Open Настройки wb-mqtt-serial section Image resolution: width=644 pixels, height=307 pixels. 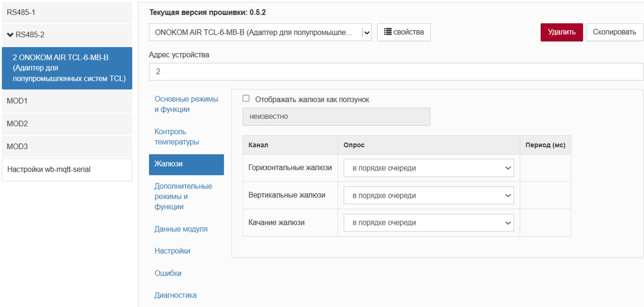click(67, 170)
